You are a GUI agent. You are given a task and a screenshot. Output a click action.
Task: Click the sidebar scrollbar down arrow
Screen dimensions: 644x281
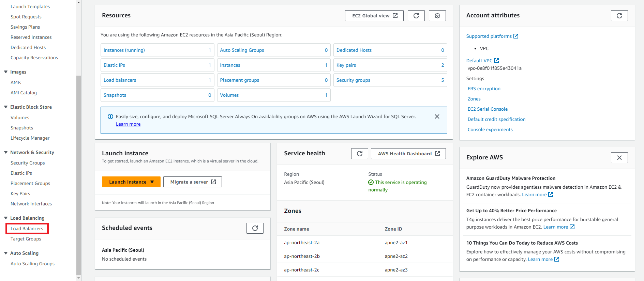(x=79, y=278)
